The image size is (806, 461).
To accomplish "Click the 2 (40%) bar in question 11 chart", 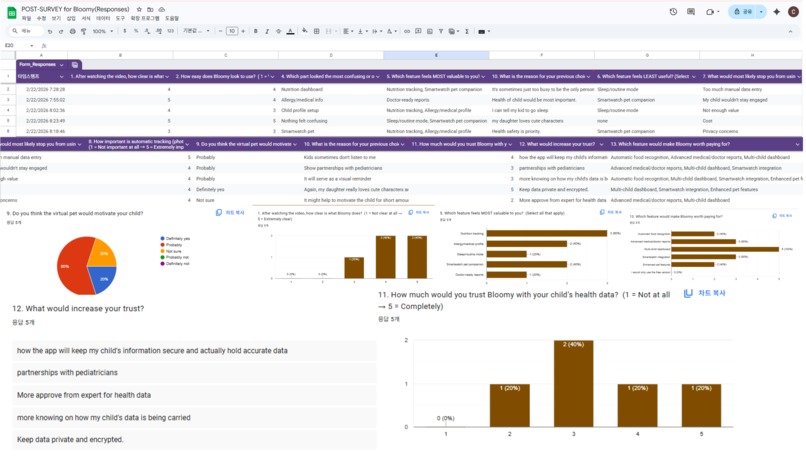I will pyautogui.click(x=574, y=383).
